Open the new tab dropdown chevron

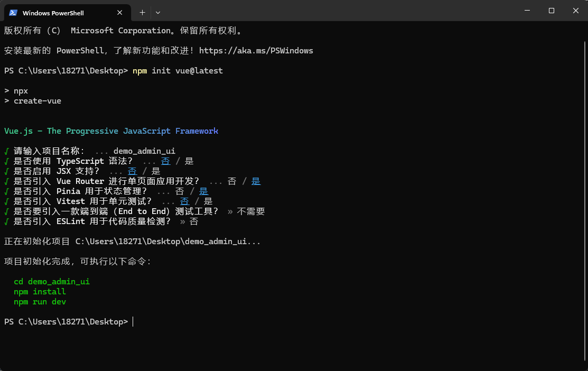[x=157, y=12]
